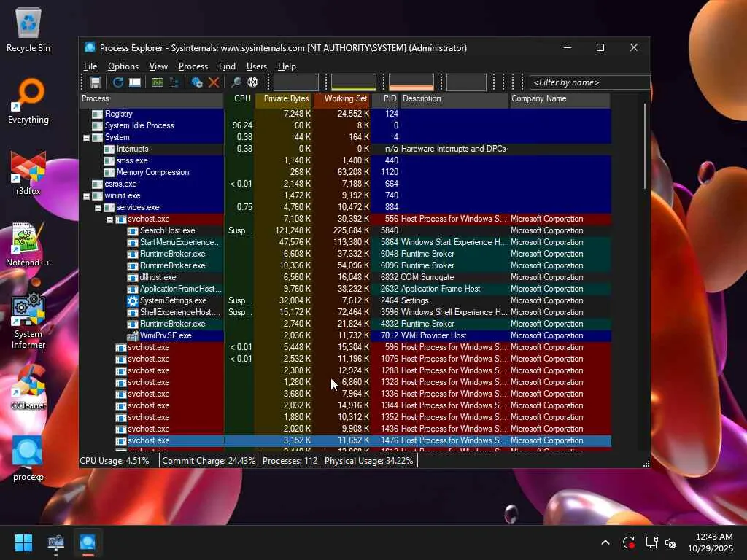Select the Memory Compression process row
The image size is (747, 560).
345,172
